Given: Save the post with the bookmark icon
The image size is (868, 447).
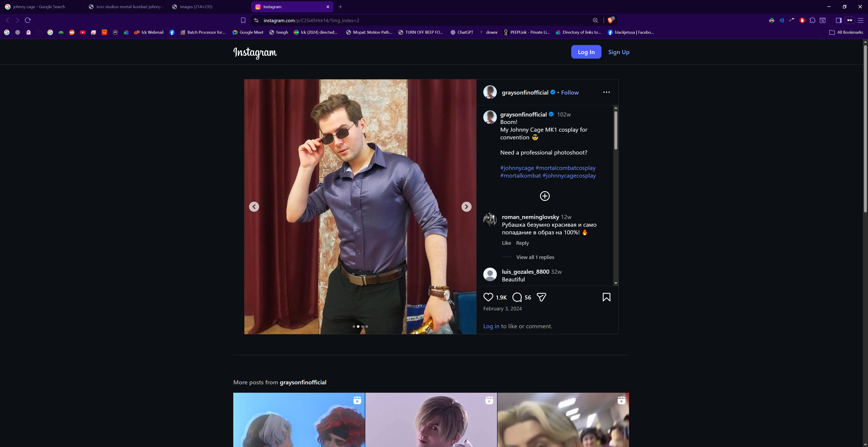Looking at the screenshot, I should click(x=606, y=297).
